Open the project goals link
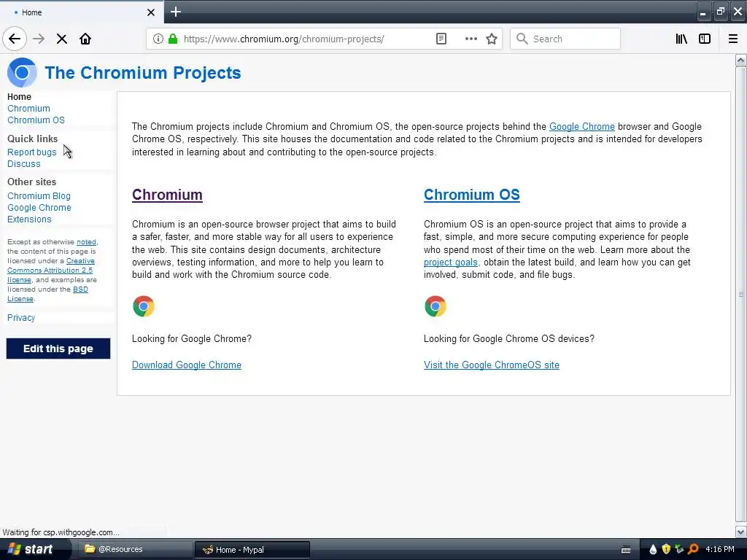 [x=451, y=262]
